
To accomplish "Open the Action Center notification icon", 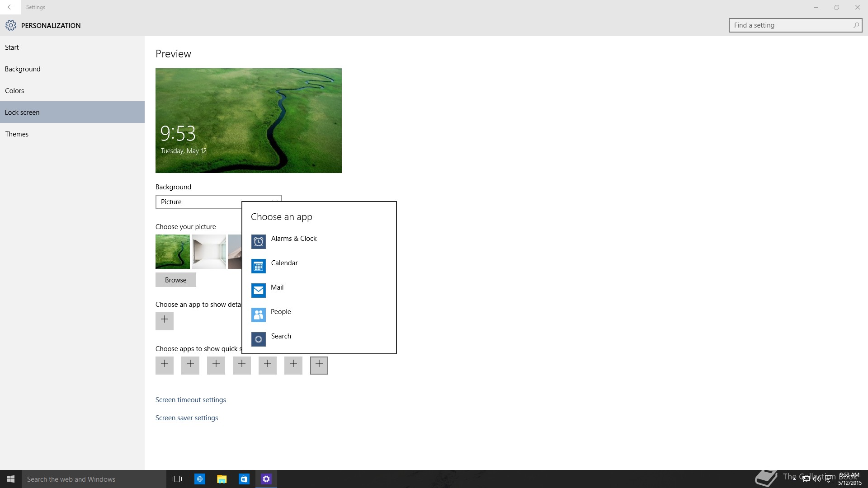I will [828, 479].
